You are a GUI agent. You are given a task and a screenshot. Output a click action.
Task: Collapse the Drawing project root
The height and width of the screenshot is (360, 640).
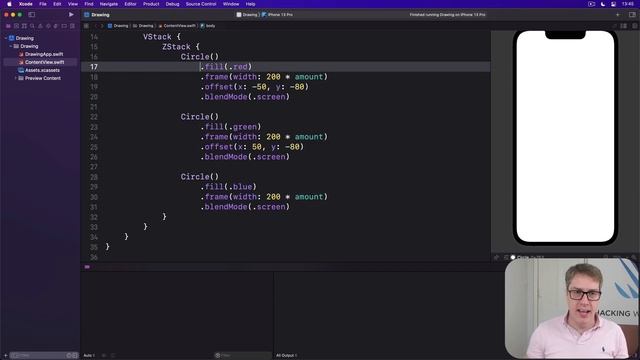pyautogui.click(x=6, y=38)
